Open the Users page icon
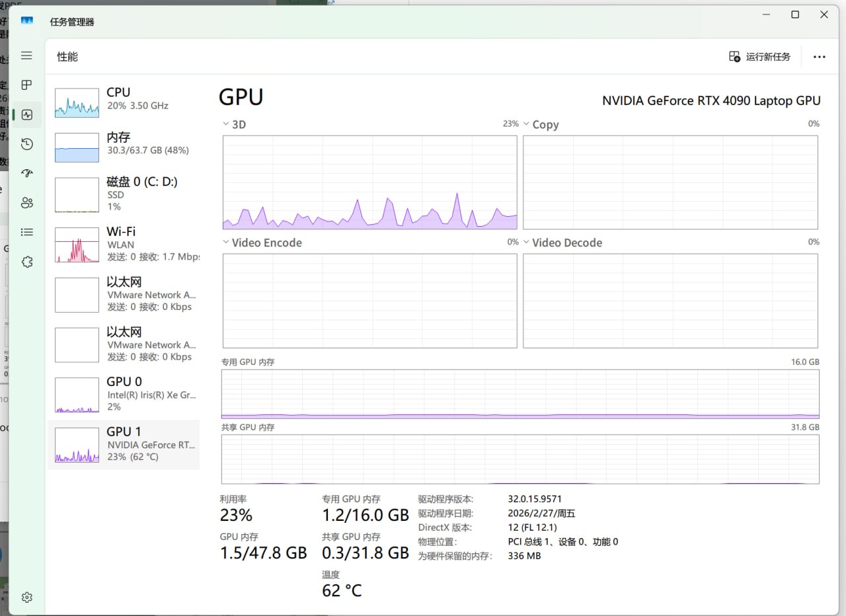 pos(26,202)
